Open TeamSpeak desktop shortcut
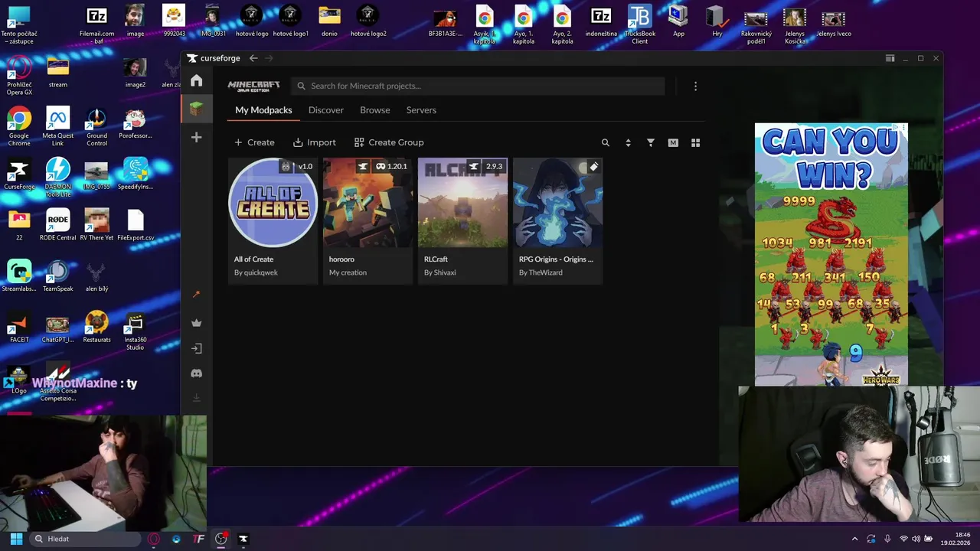This screenshot has width=980, height=551. click(58, 277)
